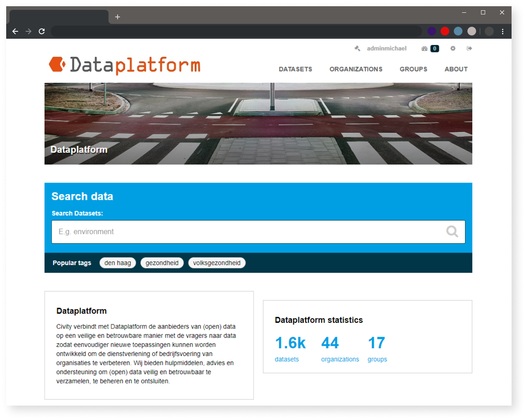
Task: Open the browser three-dot menu
Action: (502, 31)
